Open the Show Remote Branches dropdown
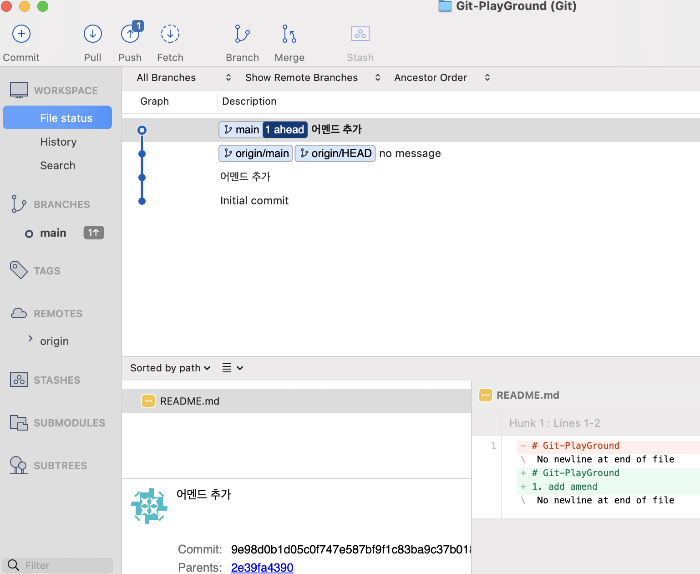 pos(312,78)
